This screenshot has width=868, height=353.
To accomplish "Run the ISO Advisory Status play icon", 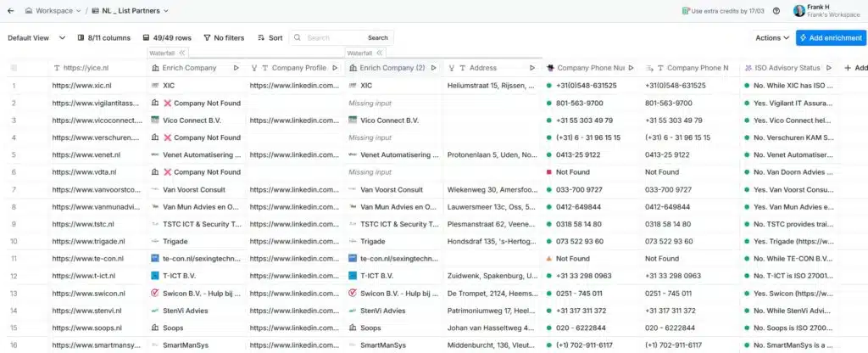I will [x=828, y=68].
